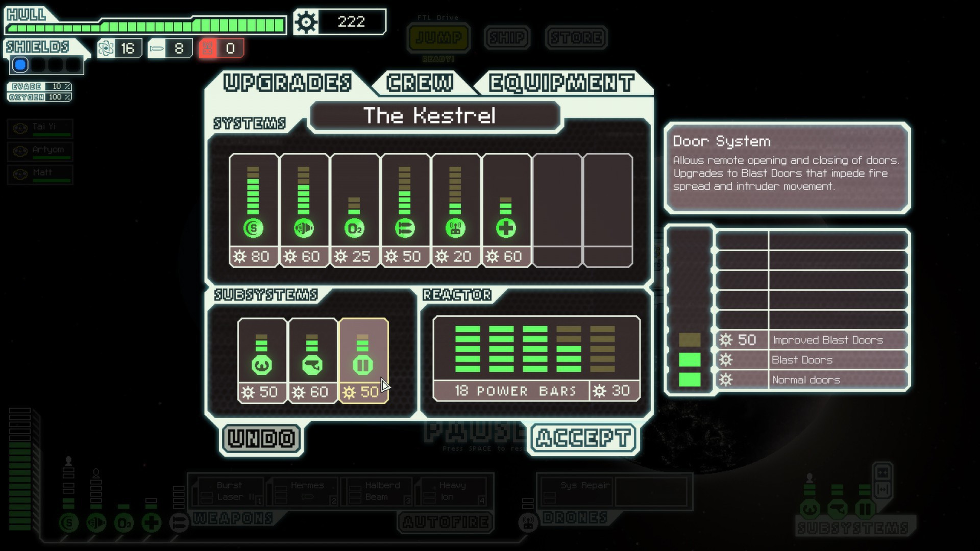980x551 pixels.
Task: Select the Engines system icon
Action: pos(304,228)
